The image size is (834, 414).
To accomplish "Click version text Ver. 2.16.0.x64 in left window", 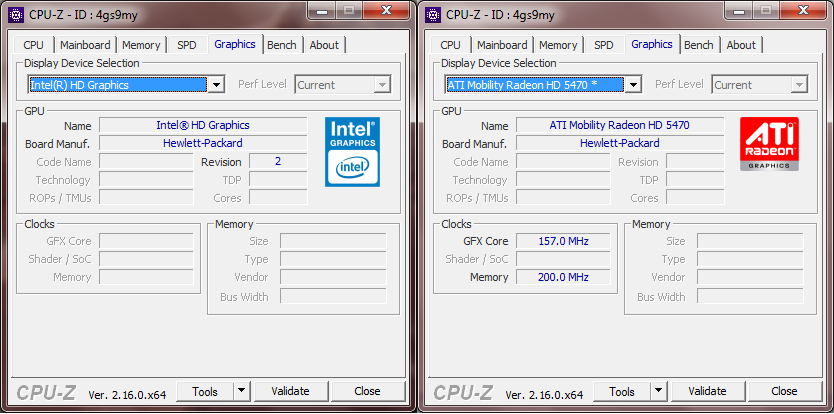I will pos(127,395).
